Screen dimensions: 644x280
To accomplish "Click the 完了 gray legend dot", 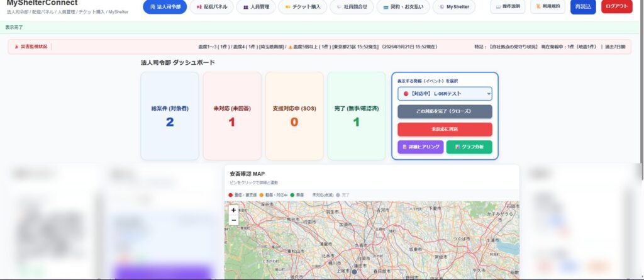I will coord(338,195).
